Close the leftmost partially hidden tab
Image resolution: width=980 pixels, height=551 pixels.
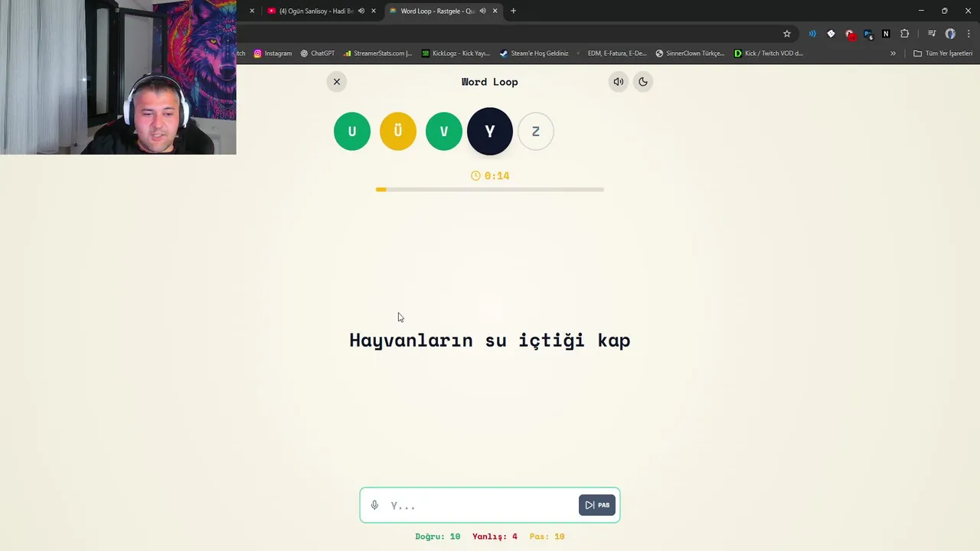pyautogui.click(x=252, y=11)
